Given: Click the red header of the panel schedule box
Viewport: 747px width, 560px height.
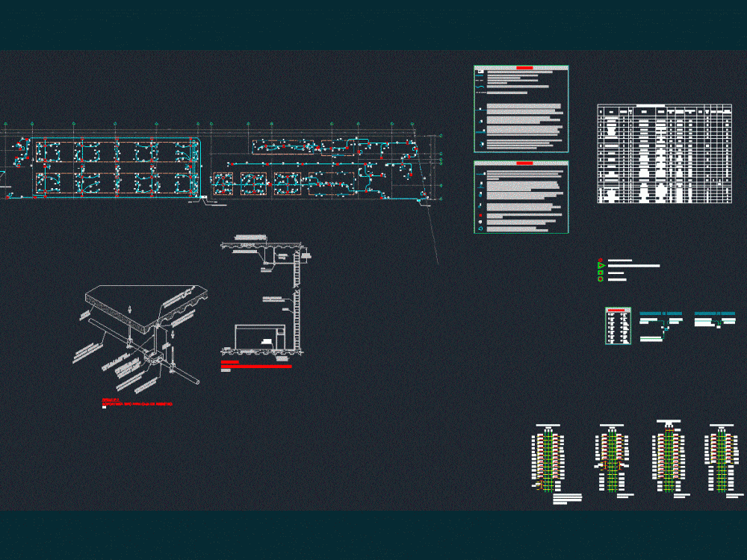Looking at the screenshot, I should (616, 310).
